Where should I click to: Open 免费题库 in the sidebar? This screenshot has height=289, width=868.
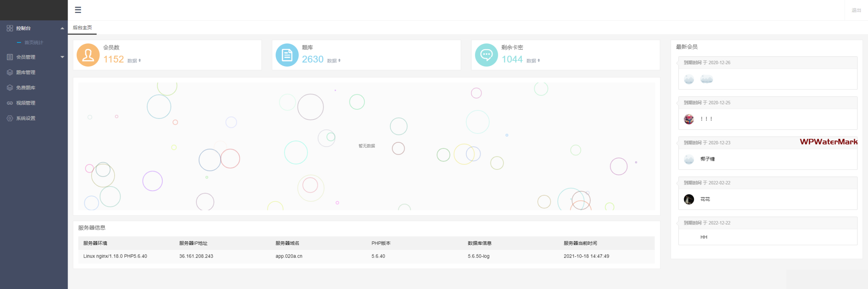[26, 88]
